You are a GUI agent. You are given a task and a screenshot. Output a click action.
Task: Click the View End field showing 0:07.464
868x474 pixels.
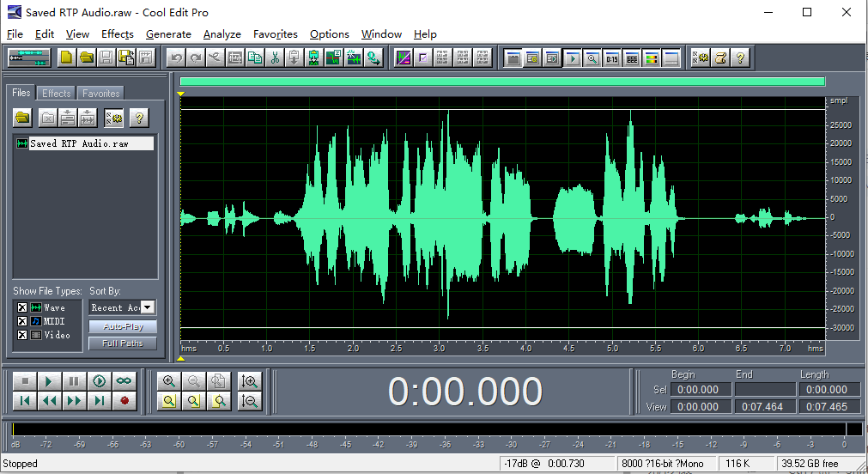click(x=765, y=406)
